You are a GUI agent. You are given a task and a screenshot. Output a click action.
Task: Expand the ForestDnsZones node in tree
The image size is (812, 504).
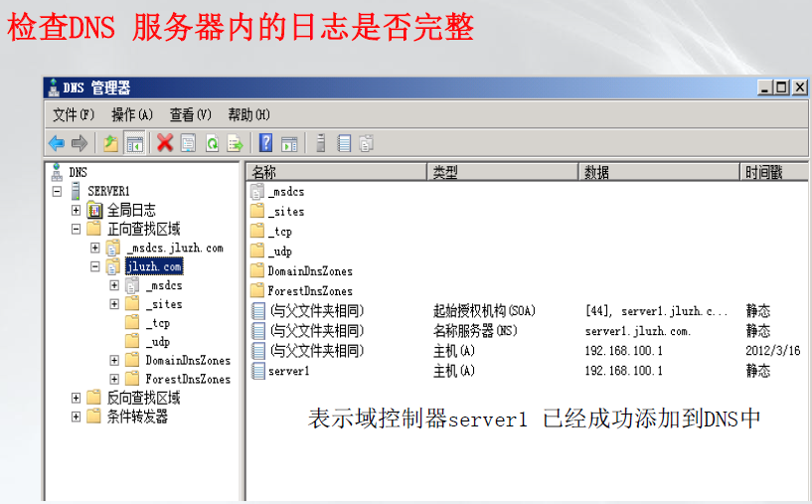114,379
